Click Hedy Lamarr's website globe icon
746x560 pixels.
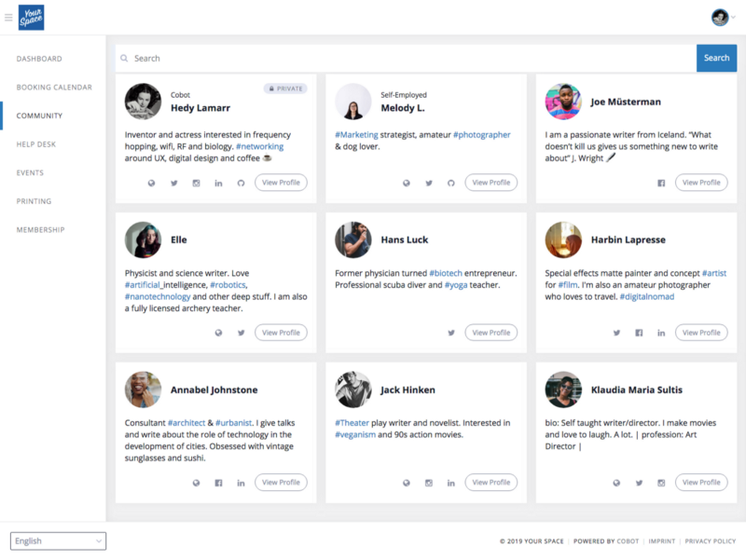(x=151, y=183)
